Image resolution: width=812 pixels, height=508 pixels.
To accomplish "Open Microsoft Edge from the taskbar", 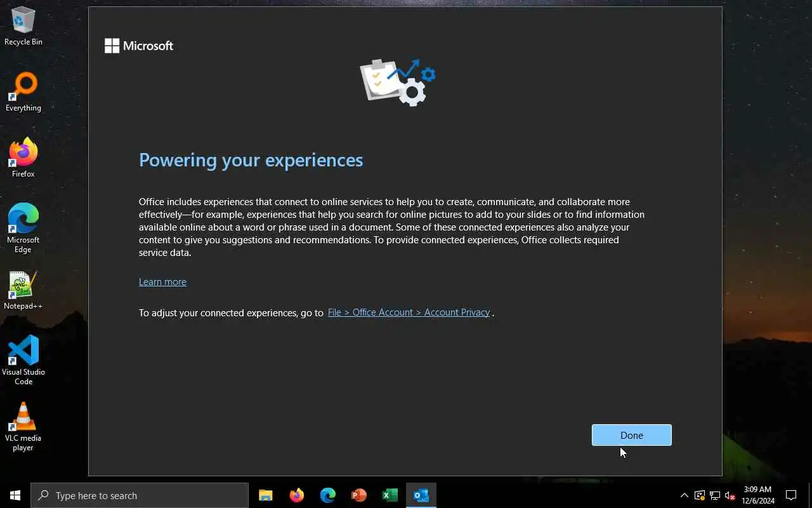I will click(327, 495).
